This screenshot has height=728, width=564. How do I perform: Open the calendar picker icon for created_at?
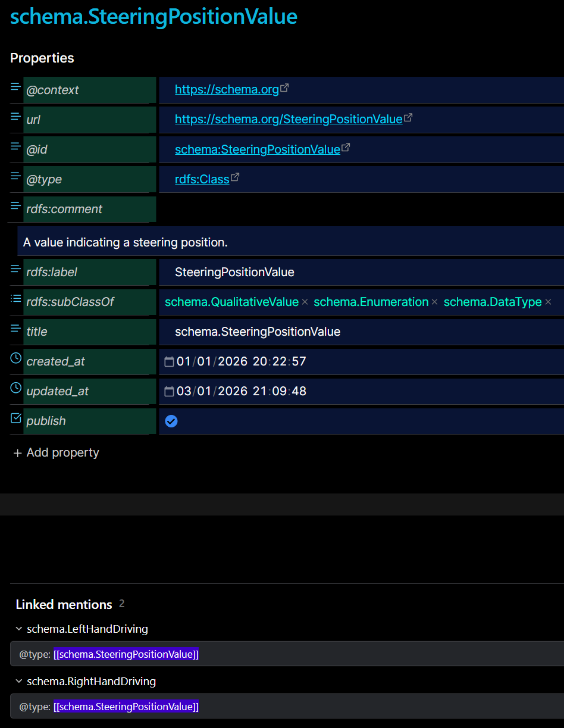[x=169, y=362]
